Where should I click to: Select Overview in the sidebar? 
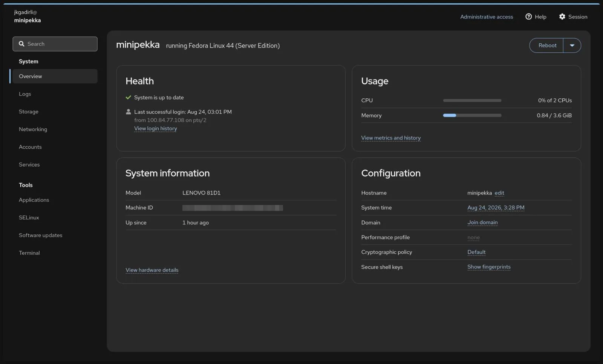point(55,76)
